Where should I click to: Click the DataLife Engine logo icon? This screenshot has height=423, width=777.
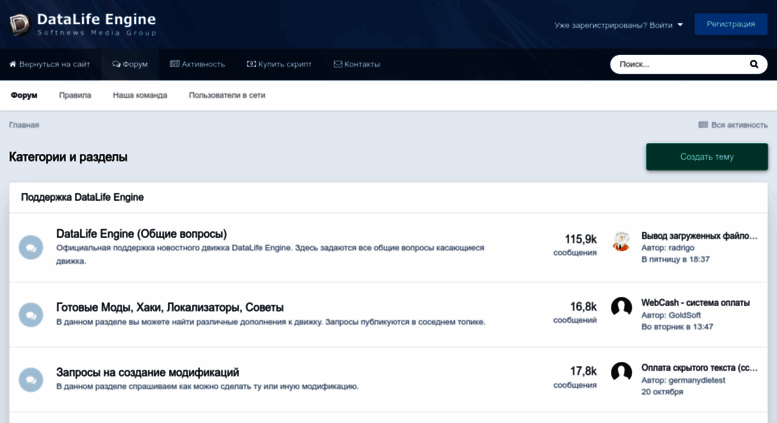click(x=20, y=24)
